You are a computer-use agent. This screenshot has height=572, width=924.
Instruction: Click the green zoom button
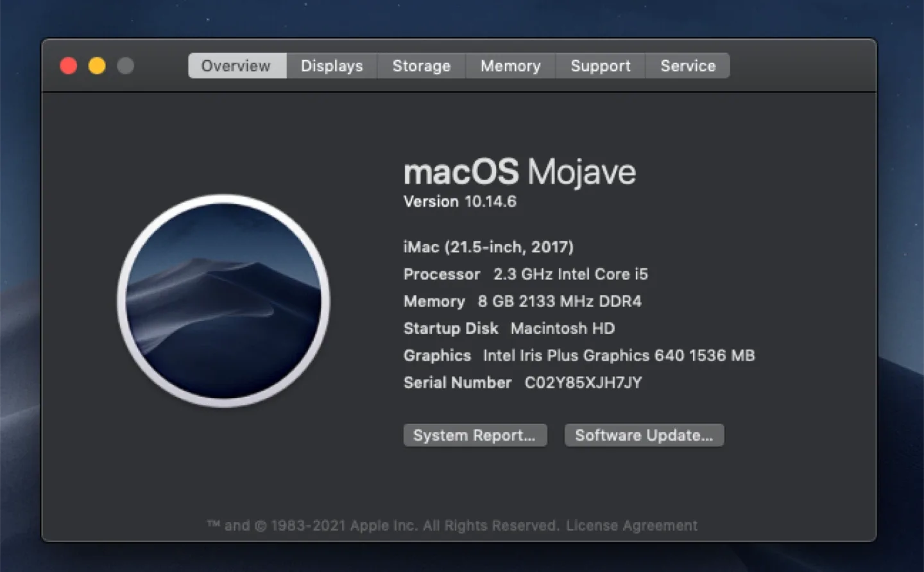coord(126,65)
